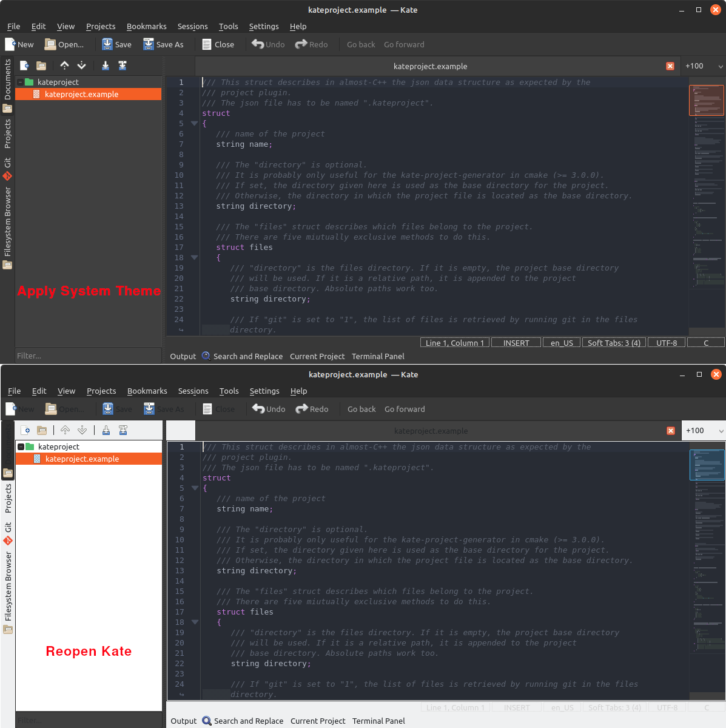Click Go back in upper Kate toolbar
The width and height of the screenshot is (726, 728).
click(x=361, y=44)
